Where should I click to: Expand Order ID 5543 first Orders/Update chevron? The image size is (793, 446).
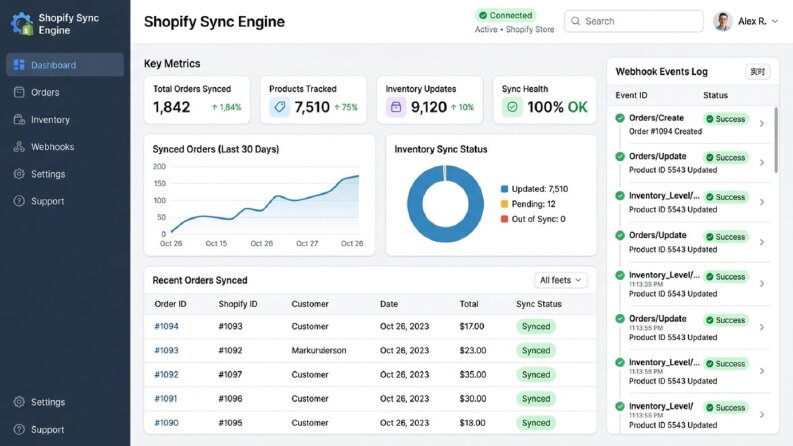[762, 163]
